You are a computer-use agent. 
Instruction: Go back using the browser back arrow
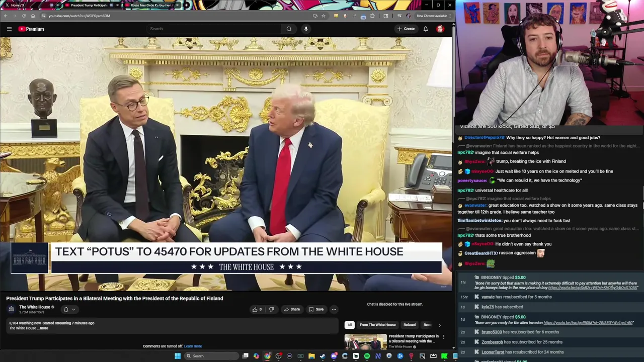click(x=6, y=16)
